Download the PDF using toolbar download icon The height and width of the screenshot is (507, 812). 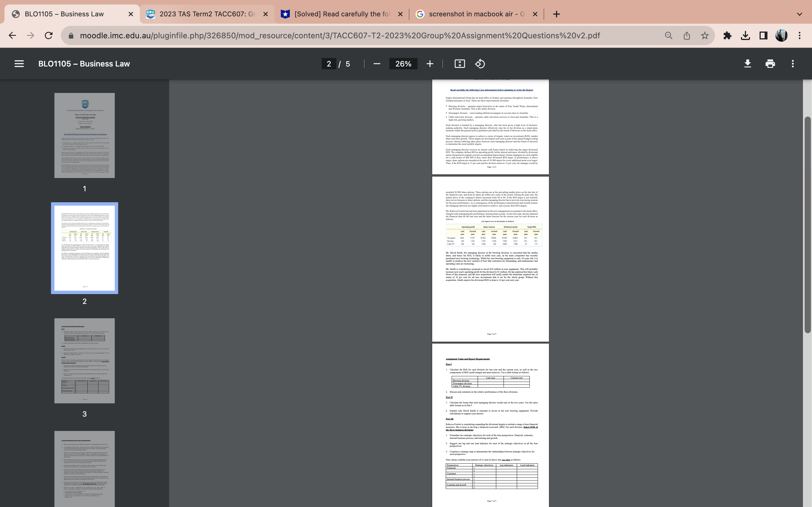(x=748, y=63)
